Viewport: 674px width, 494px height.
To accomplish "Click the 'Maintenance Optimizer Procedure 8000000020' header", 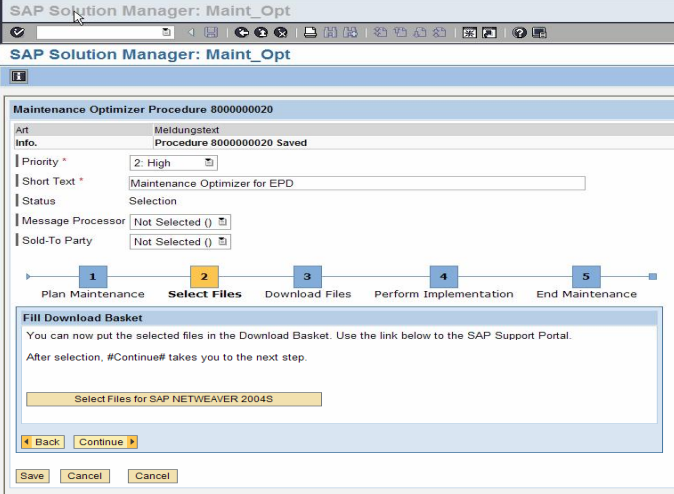I will (x=143, y=110).
